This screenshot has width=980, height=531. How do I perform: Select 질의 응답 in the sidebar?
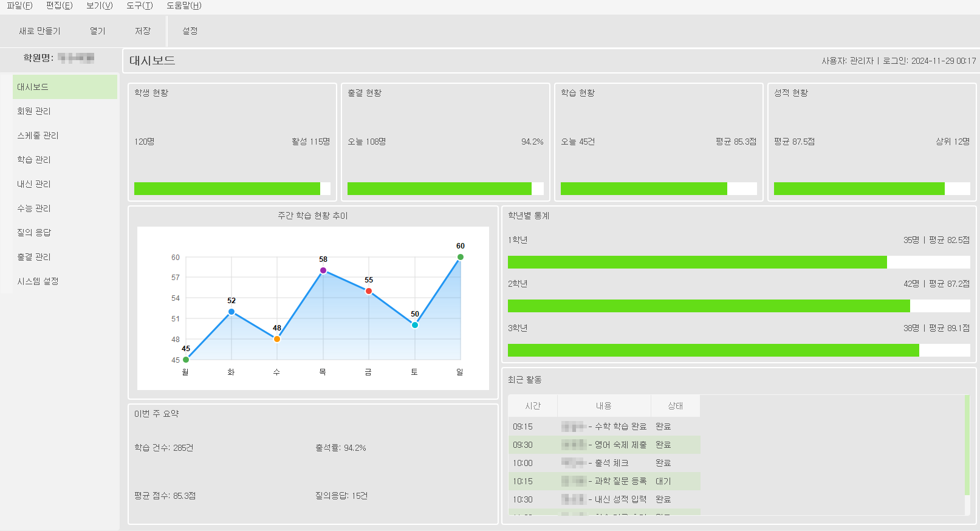tap(34, 233)
